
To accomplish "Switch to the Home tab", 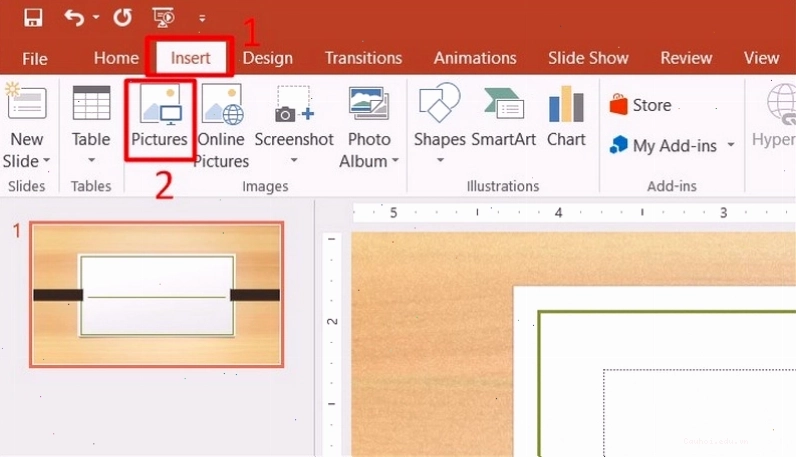I will pyautogui.click(x=116, y=58).
